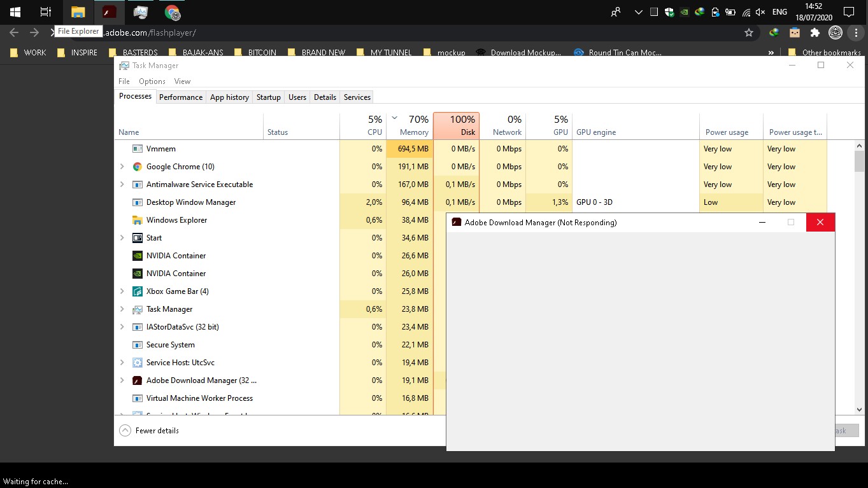
Task: Click the IDM extension icon in Chrome
Action: (x=774, y=32)
